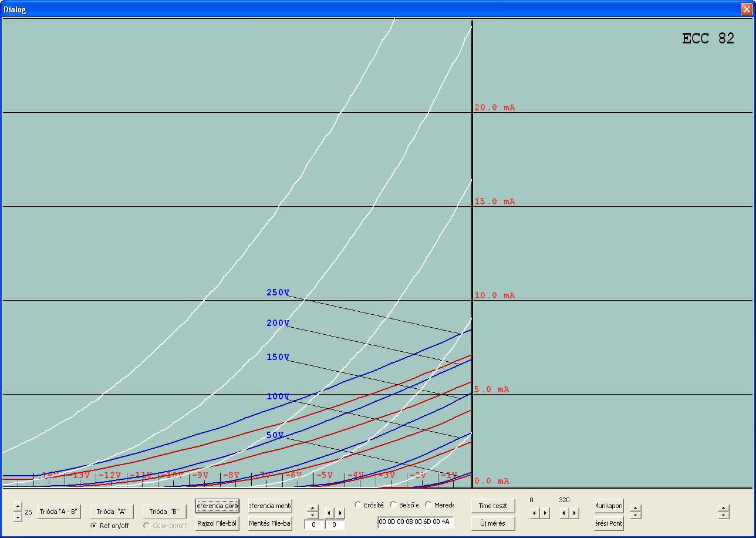Click the right arrow above the zero fields

click(340, 513)
